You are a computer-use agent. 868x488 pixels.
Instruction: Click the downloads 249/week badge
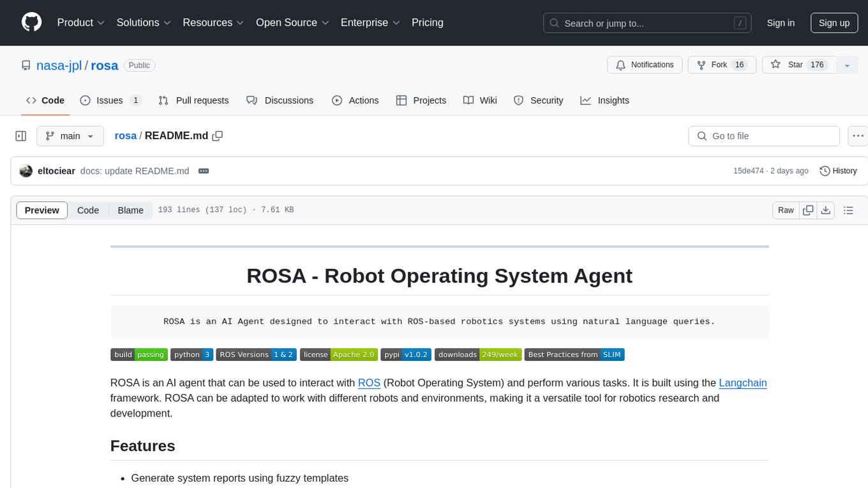pos(478,355)
